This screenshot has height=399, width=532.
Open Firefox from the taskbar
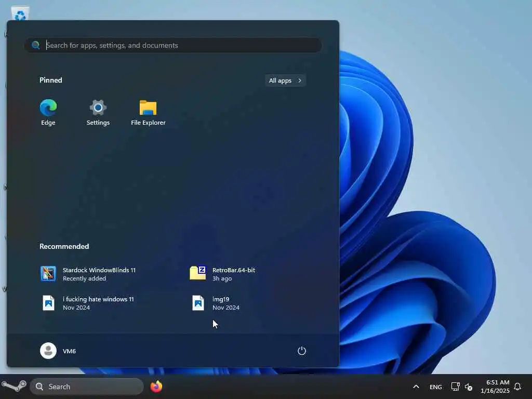click(x=156, y=387)
